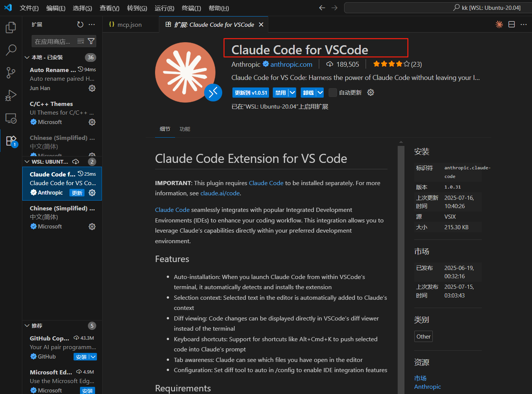Open GitHub Copilot install dropdown arrow
The image size is (532, 394).
coord(94,357)
